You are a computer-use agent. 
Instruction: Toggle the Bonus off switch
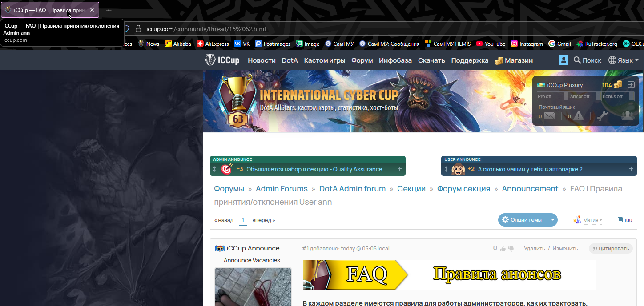(618, 96)
